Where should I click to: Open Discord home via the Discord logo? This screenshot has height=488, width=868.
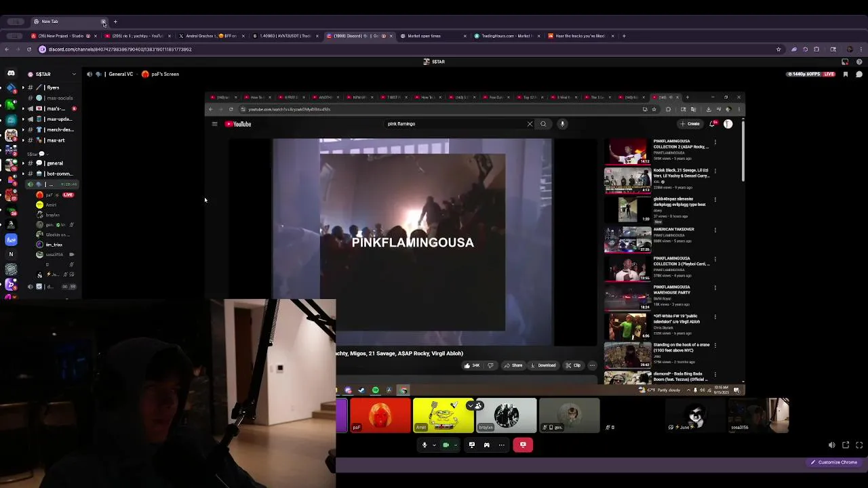[x=11, y=73]
